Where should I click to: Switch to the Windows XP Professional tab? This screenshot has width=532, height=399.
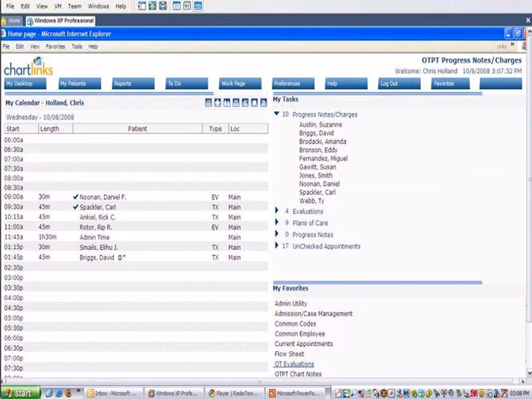tap(61, 21)
